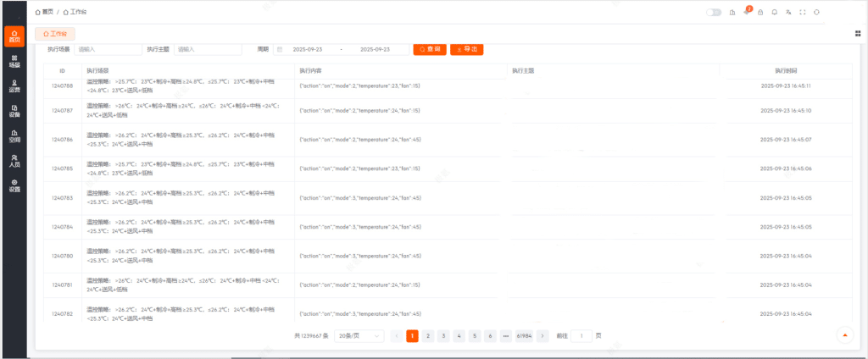Jump to last page 61984
The height and width of the screenshot is (359, 868).
(x=524, y=336)
